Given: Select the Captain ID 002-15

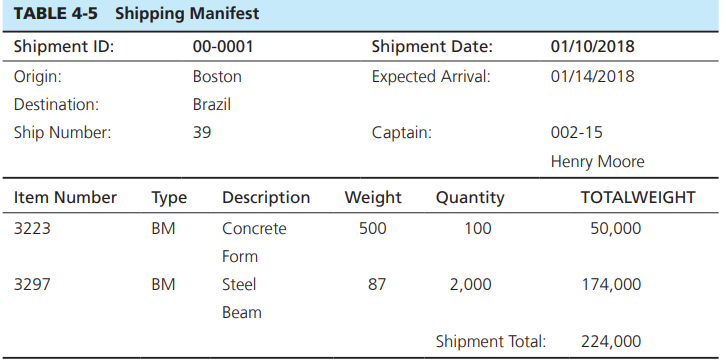Looking at the screenshot, I should (x=577, y=133).
